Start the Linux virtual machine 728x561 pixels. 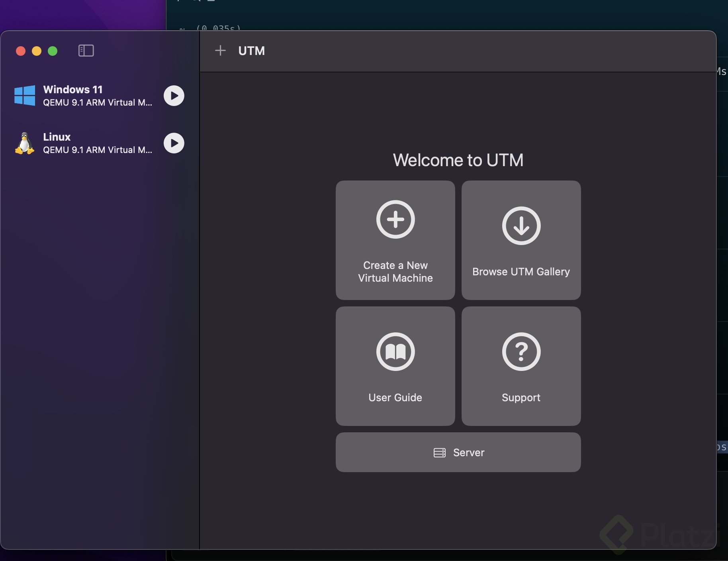[x=174, y=143]
